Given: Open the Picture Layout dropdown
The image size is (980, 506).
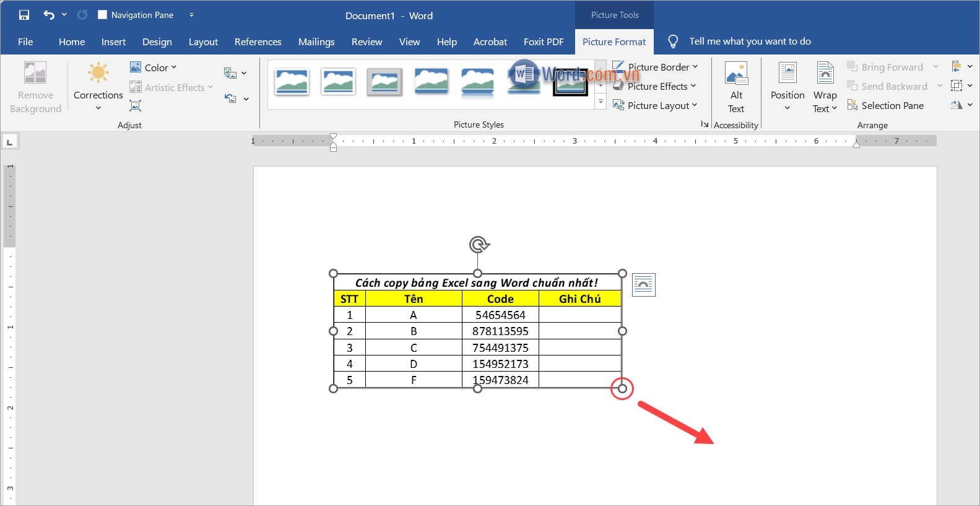Looking at the screenshot, I should [655, 105].
